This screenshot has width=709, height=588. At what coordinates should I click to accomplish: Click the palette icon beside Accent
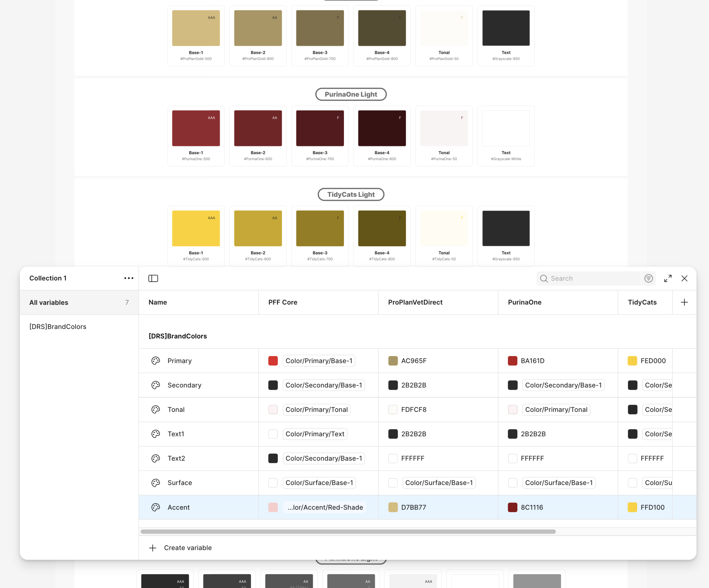coord(156,507)
